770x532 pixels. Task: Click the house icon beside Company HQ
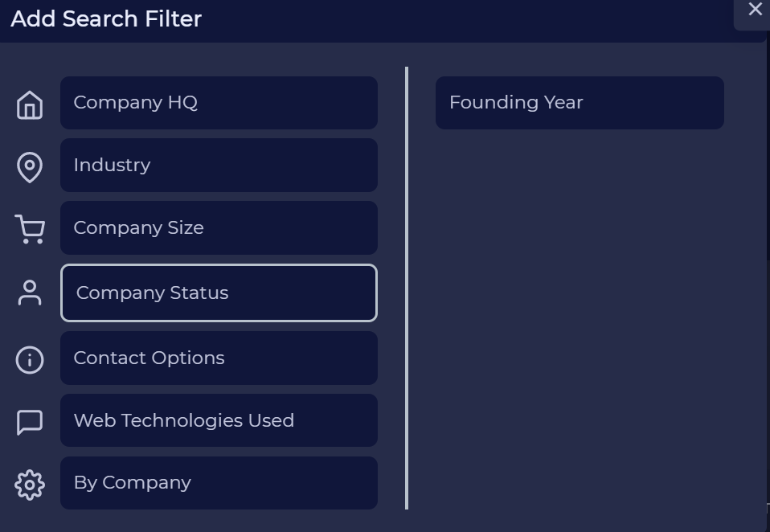[30, 104]
